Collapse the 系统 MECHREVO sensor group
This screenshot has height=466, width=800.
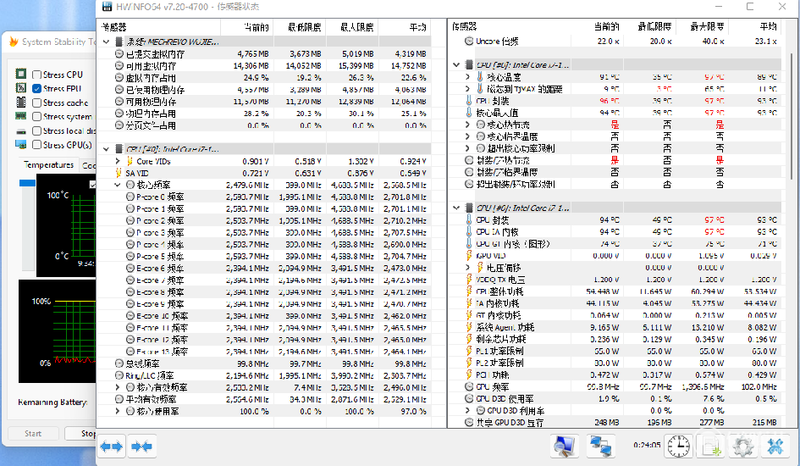106,41
